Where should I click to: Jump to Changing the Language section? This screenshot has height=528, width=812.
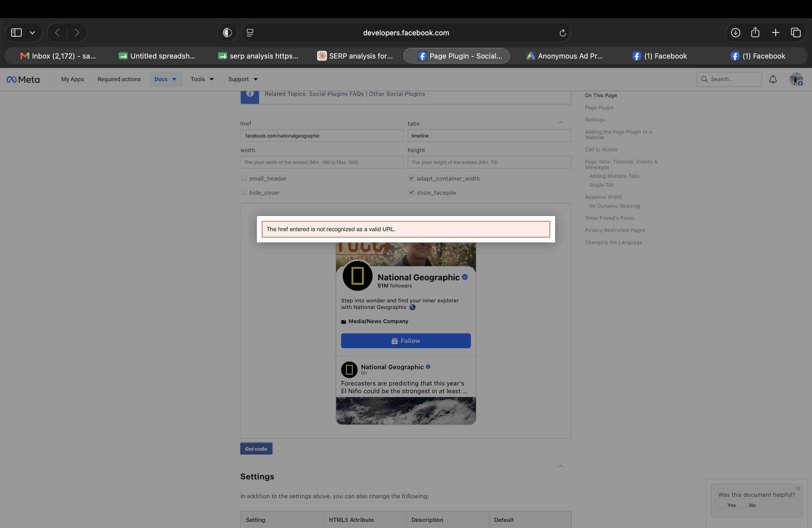(x=613, y=242)
